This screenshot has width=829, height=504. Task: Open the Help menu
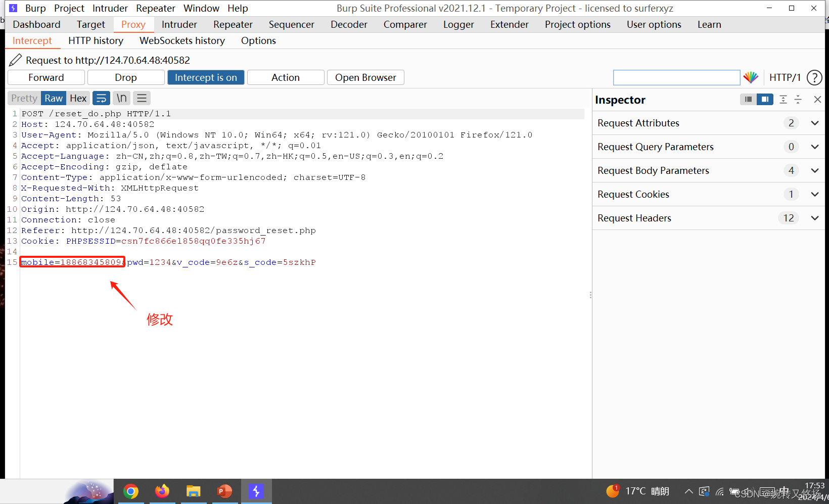point(238,8)
